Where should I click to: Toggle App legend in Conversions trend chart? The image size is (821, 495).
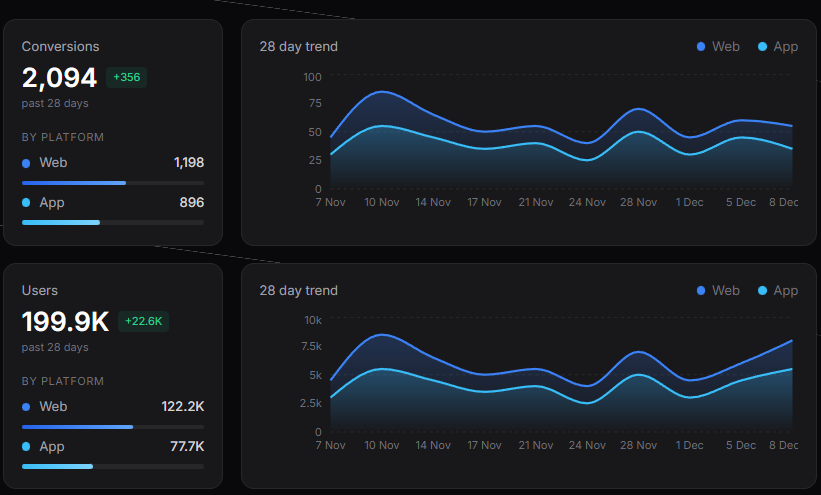pyautogui.click(x=778, y=47)
